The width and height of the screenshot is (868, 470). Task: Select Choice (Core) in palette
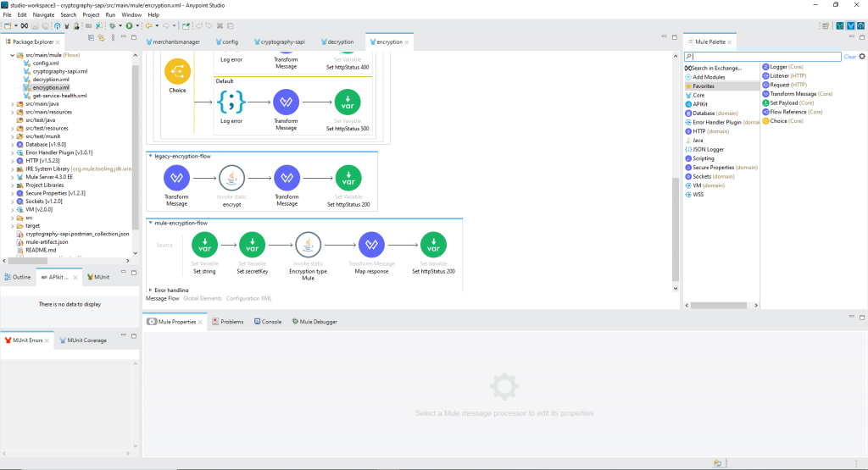(x=782, y=120)
